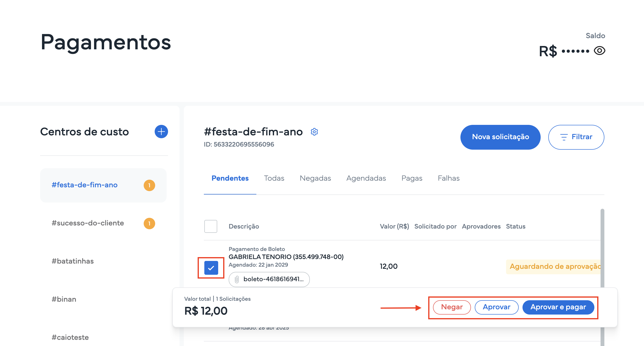
Task: Click the paperclip icon on boleto attachment
Action: coord(237,279)
